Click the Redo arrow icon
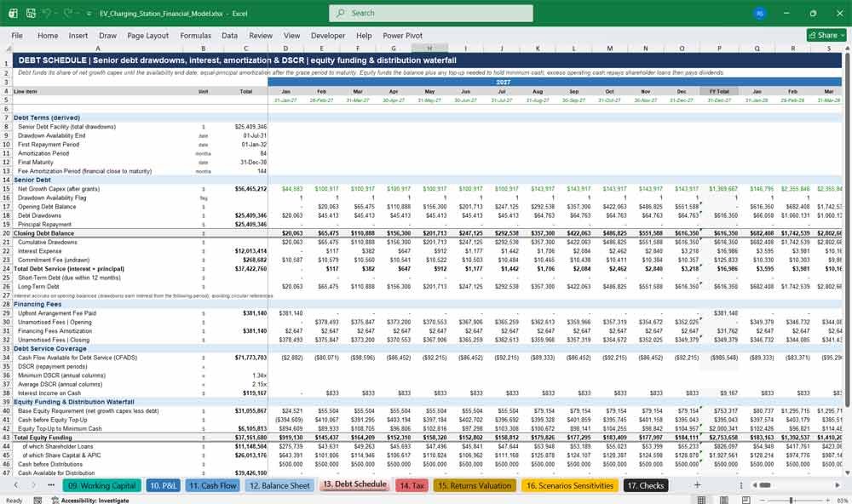 (68, 13)
